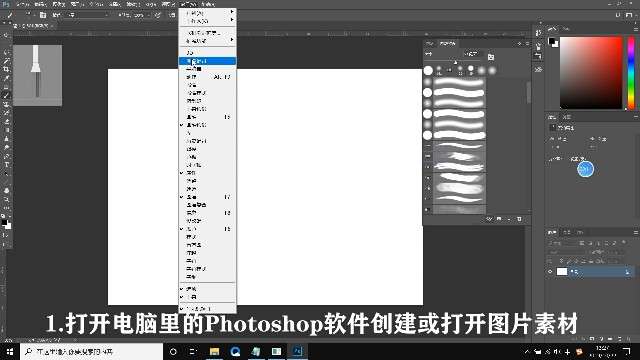The width and height of the screenshot is (640, 360).
Task: Select the Horizontal Type tool
Action: (7, 164)
